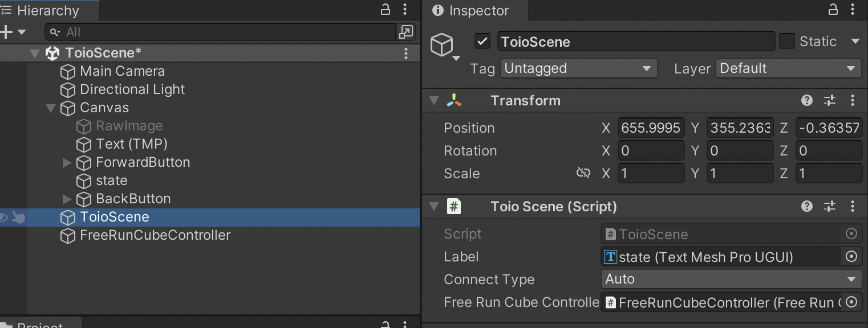Select FreeRunCubeController in the hierarchy

155,235
